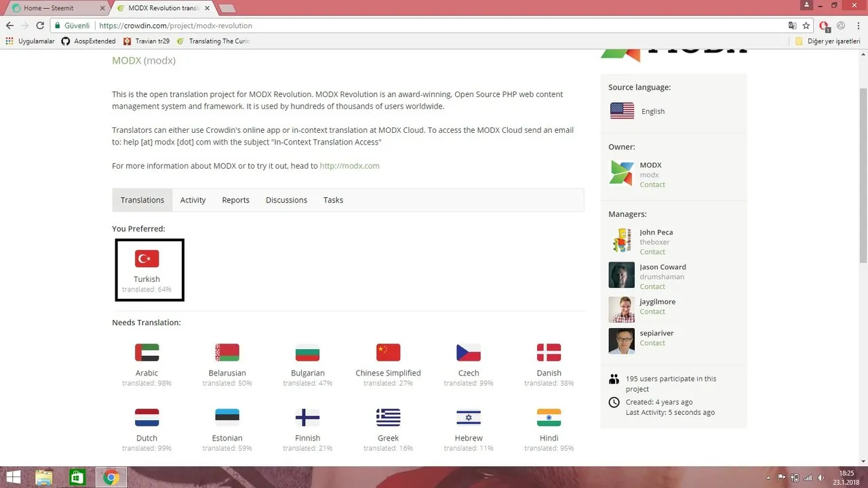The image size is (868, 488).
Task: Open the Travian tr29 bookmark
Action: pos(146,41)
